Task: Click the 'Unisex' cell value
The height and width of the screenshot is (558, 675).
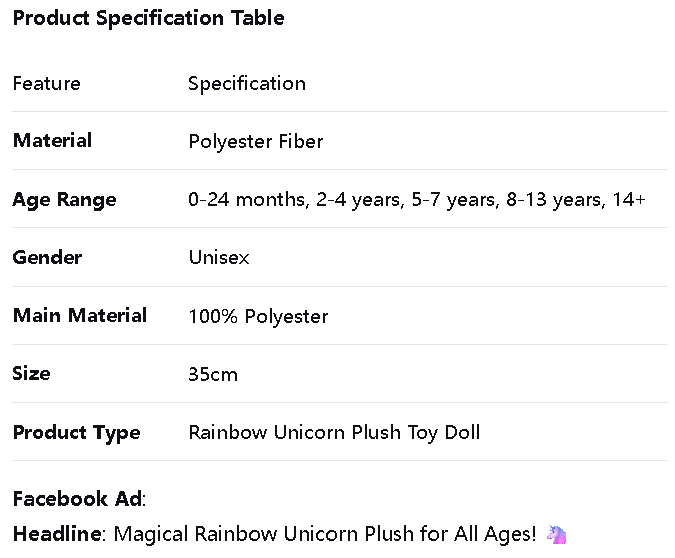Action: (x=219, y=257)
